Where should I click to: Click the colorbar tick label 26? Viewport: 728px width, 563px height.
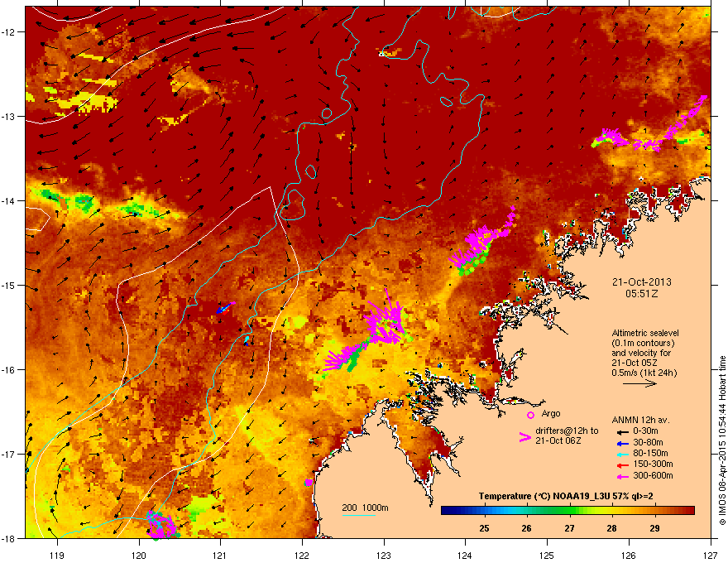pyautogui.click(x=526, y=528)
